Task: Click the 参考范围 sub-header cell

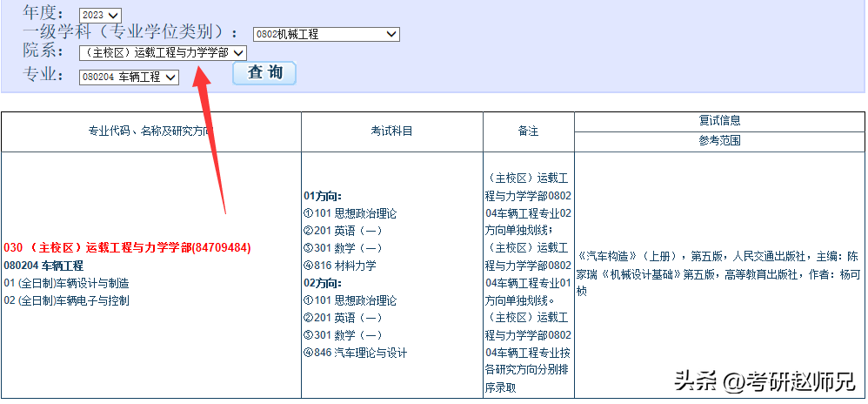Action: point(719,141)
